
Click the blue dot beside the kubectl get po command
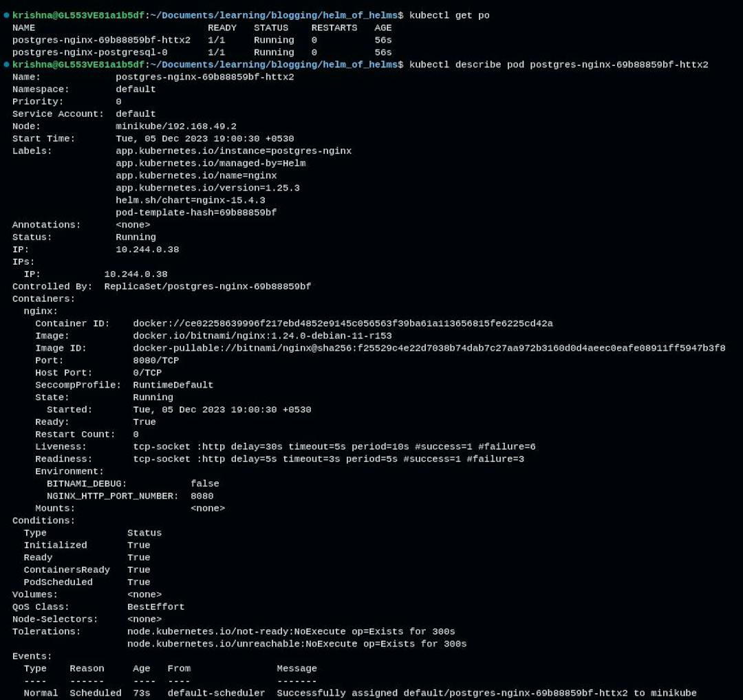(6, 15)
